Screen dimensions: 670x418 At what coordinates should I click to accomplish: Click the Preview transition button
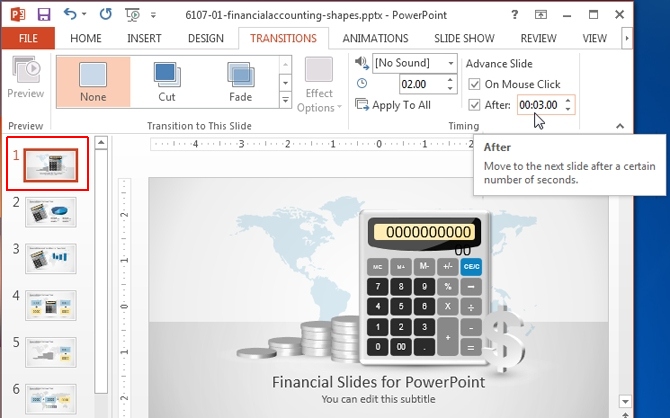pos(26,78)
